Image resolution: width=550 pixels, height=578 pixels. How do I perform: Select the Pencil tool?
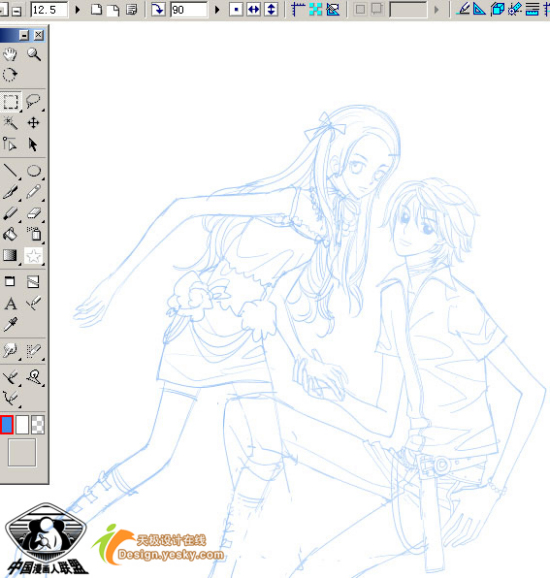34,192
